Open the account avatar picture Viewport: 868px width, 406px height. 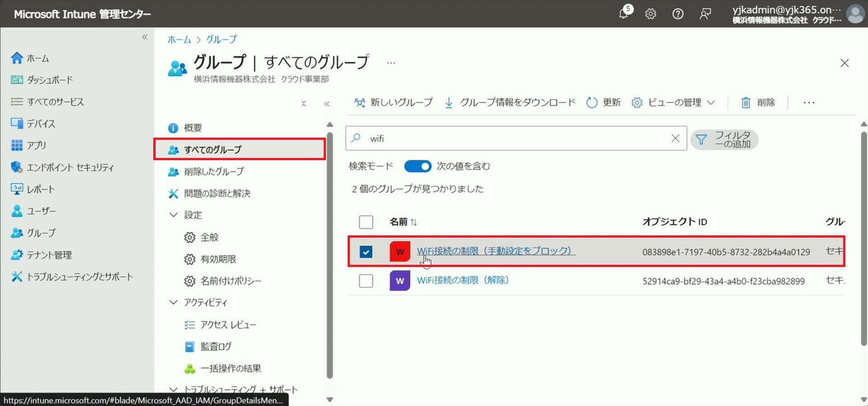[x=855, y=14]
